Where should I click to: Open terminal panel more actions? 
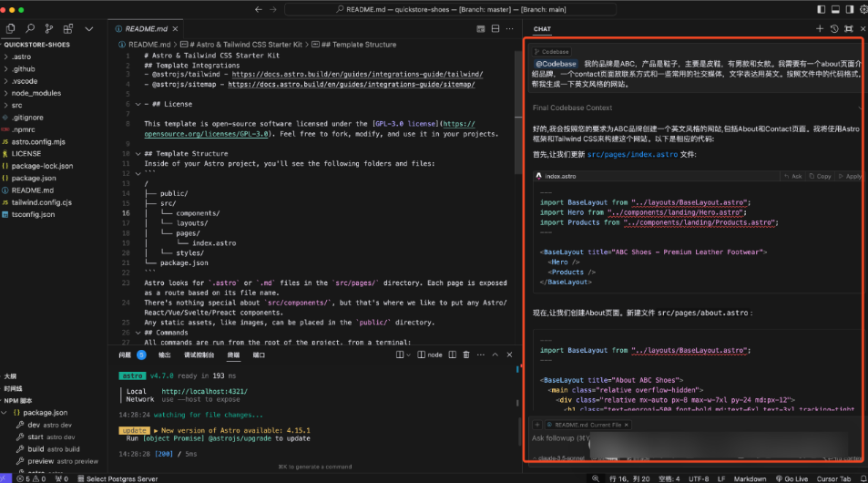[x=481, y=355]
